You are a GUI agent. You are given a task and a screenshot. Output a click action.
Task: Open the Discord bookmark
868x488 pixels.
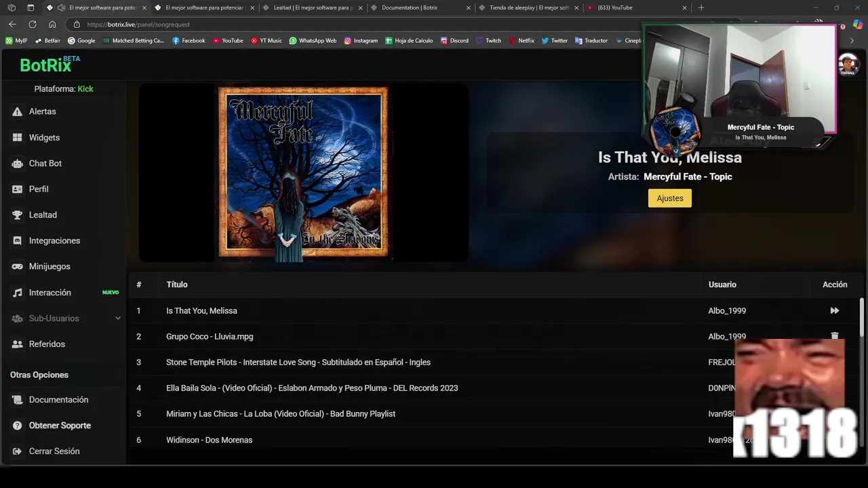click(x=454, y=41)
